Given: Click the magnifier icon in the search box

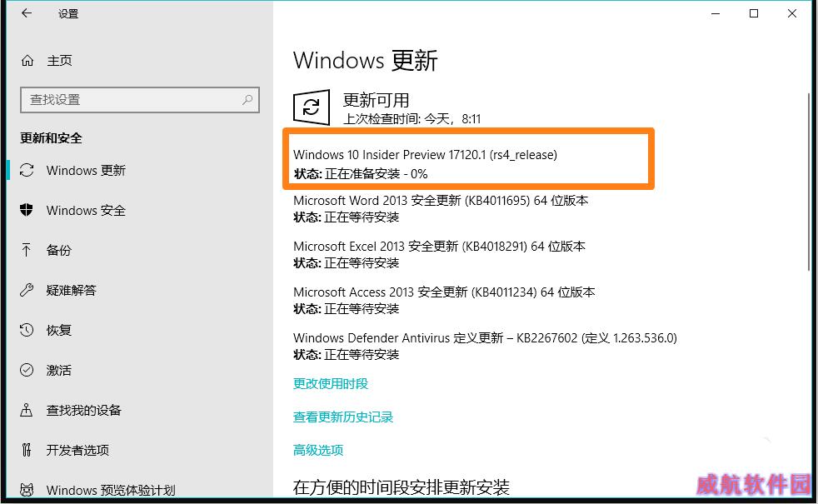Looking at the screenshot, I should point(247,100).
